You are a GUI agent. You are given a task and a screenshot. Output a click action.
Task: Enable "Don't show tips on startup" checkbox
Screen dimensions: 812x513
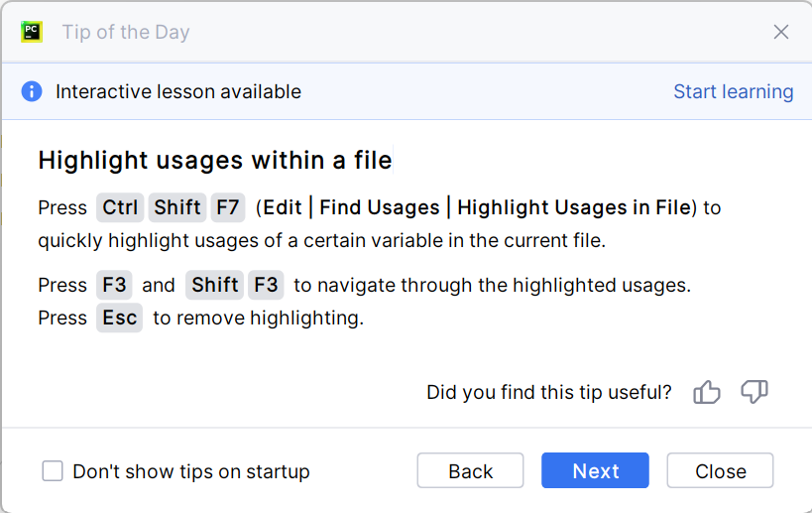coord(53,471)
